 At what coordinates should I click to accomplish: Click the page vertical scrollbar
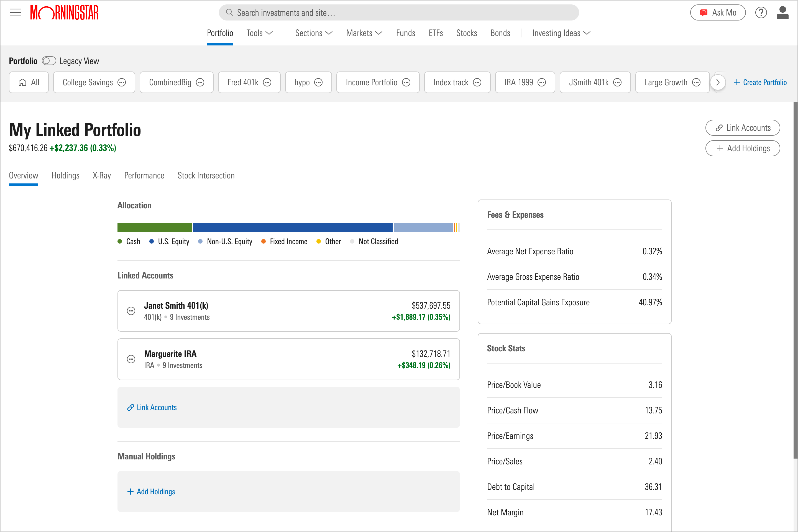(x=795, y=280)
